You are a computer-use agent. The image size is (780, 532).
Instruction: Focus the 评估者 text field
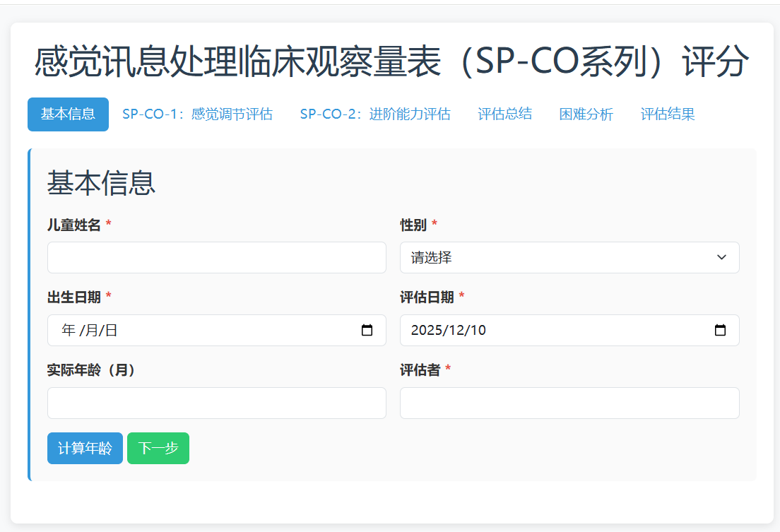(x=569, y=403)
